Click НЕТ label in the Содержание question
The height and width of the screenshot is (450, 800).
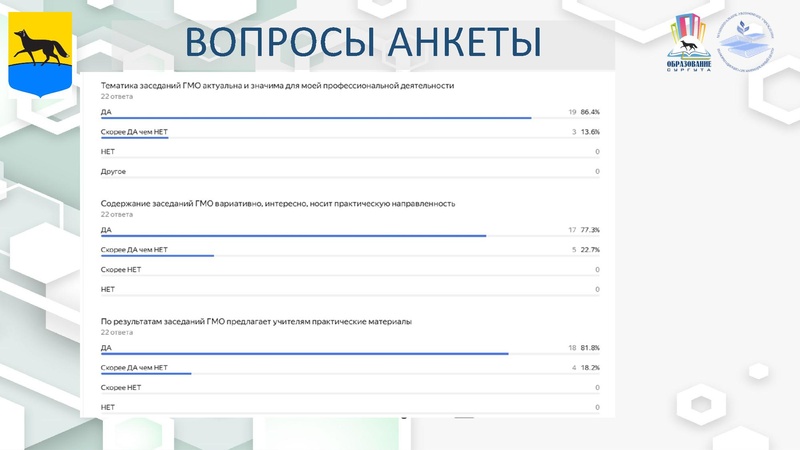pos(108,289)
